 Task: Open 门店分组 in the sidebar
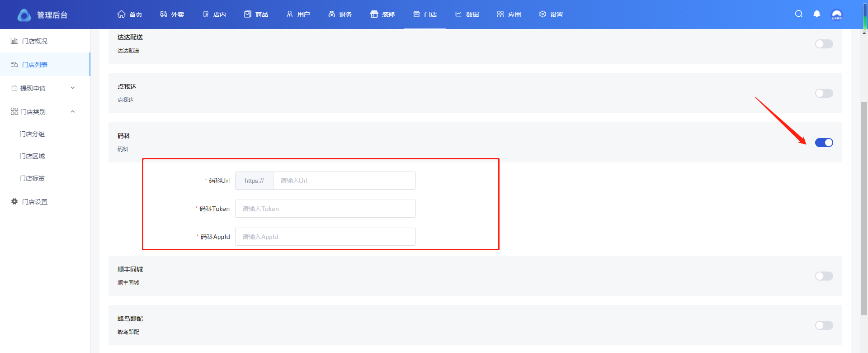[x=32, y=134]
